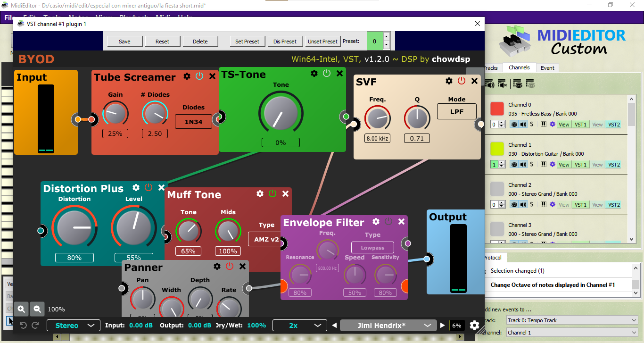The image size is (644, 343).
Task: Increase the Preset number spinner
Action: (x=387, y=37)
